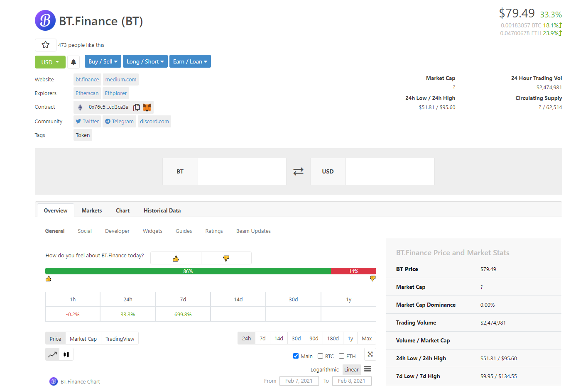Viewport: 588px width, 386px height.
Task: Select the Beam Updates sub-tab
Action: point(254,231)
